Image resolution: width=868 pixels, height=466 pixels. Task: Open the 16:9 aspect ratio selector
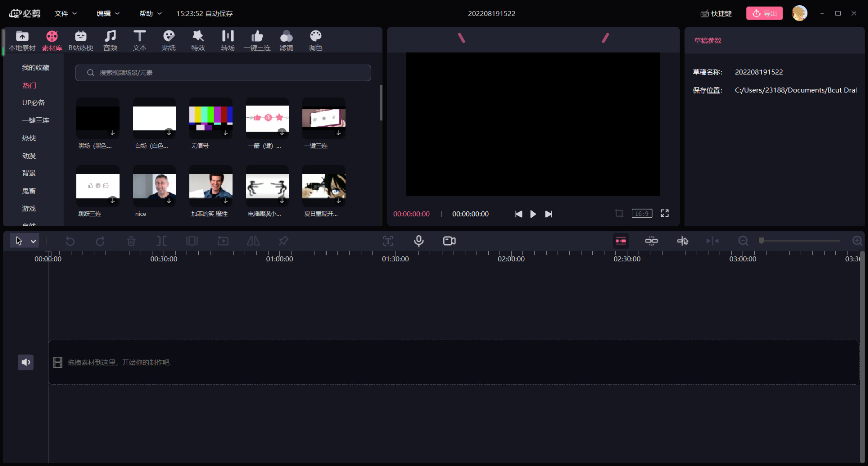pyautogui.click(x=642, y=213)
